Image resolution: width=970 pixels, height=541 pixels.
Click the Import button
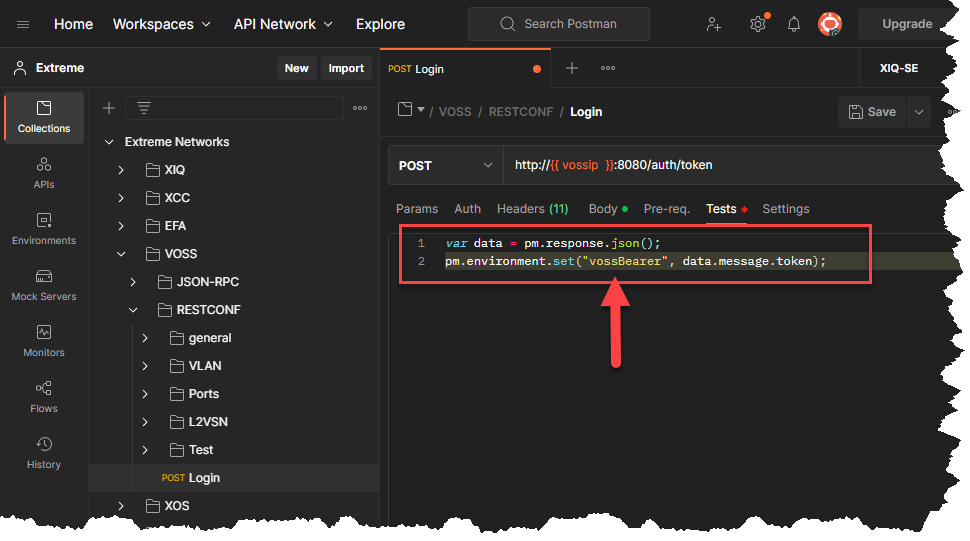pyautogui.click(x=346, y=68)
